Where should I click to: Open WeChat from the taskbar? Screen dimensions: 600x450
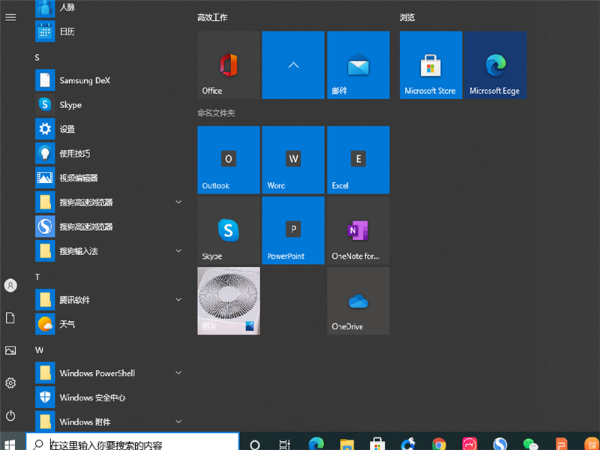531,445
